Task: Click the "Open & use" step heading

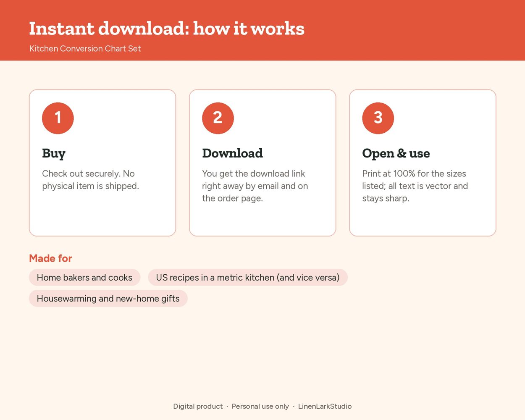Action: pyautogui.click(x=396, y=153)
